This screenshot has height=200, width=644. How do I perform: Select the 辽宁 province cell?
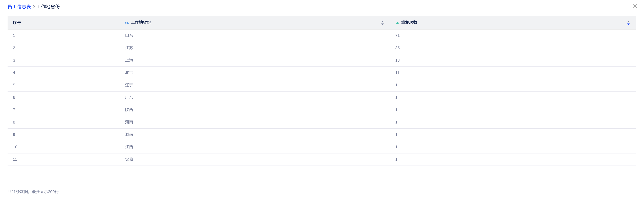[x=129, y=85]
